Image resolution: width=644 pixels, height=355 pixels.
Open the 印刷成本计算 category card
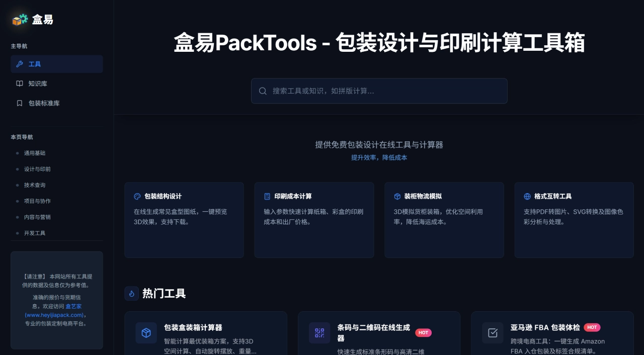pos(314,220)
